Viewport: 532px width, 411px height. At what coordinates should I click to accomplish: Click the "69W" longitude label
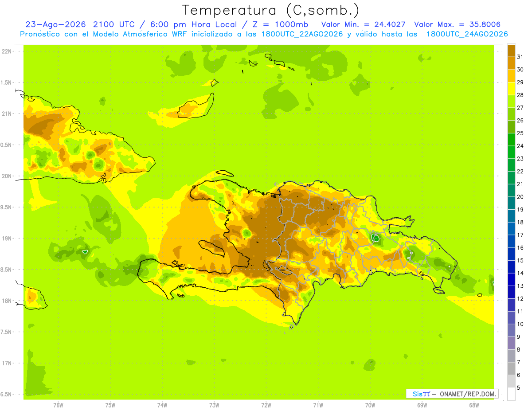(422, 405)
